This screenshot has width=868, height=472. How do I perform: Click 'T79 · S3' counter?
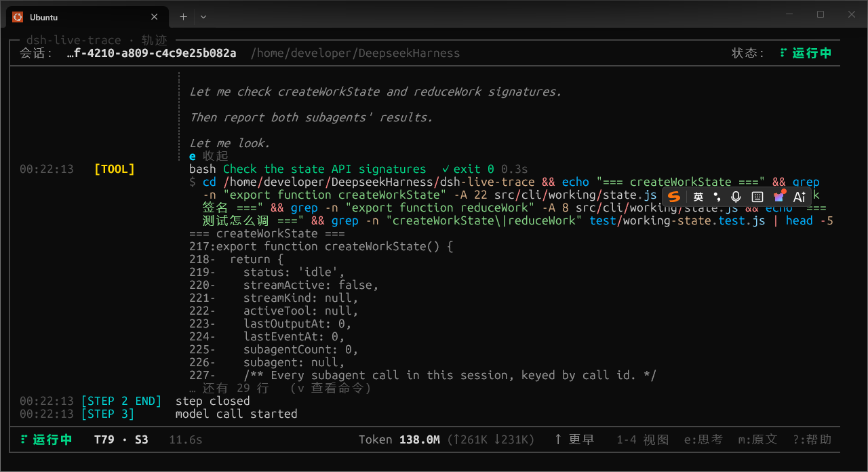pos(121,439)
